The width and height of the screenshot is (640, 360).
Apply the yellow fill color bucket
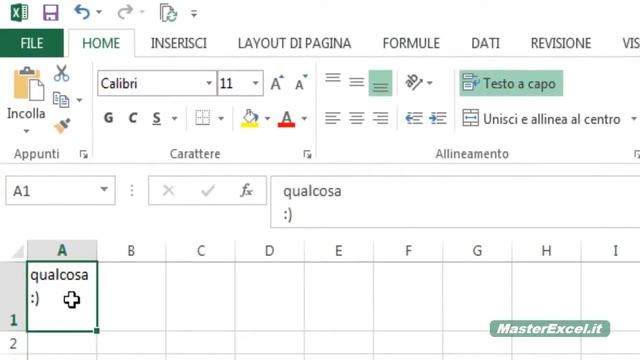click(x=250, y=118)
